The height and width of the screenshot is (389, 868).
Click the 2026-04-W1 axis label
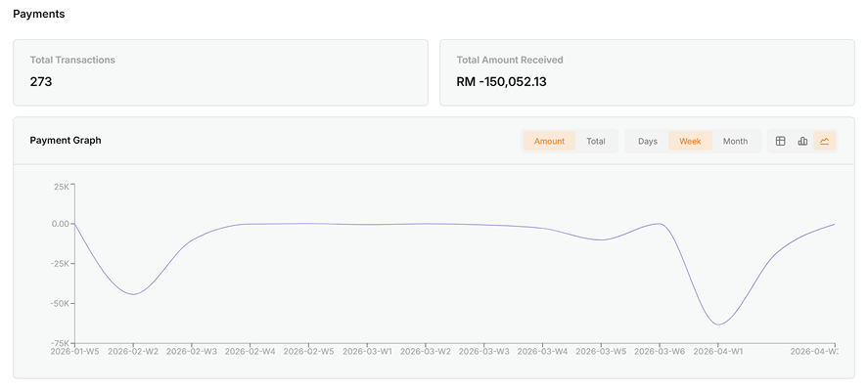click(x=718, y=351)
